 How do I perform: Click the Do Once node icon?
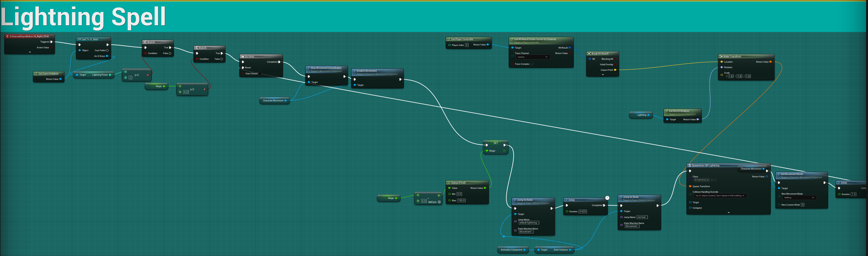tap(242, 57)
